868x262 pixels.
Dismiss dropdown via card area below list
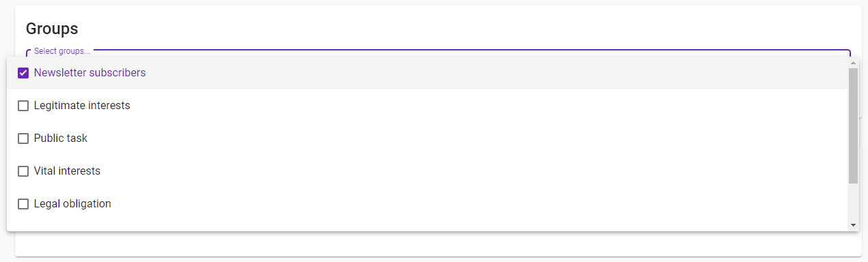(437, 244)
